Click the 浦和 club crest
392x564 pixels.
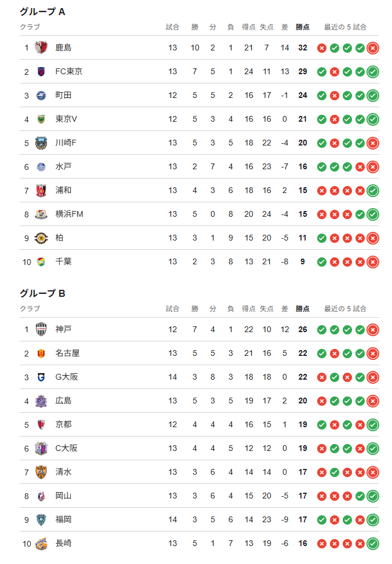41,190
